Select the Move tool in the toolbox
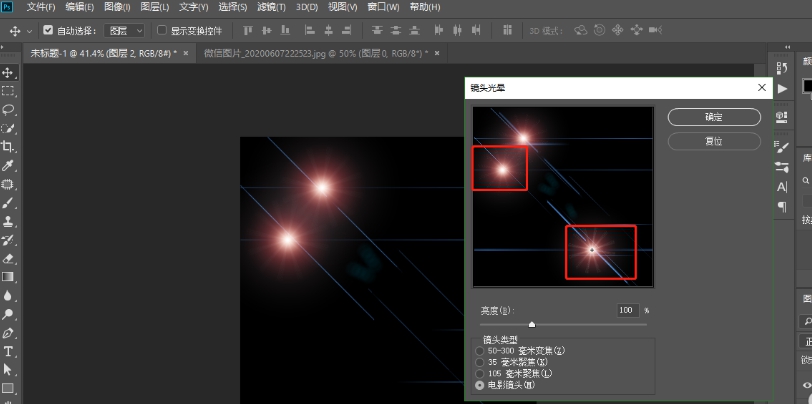Image resolution: width=812 pixels, height=404 pixels. 8,73
